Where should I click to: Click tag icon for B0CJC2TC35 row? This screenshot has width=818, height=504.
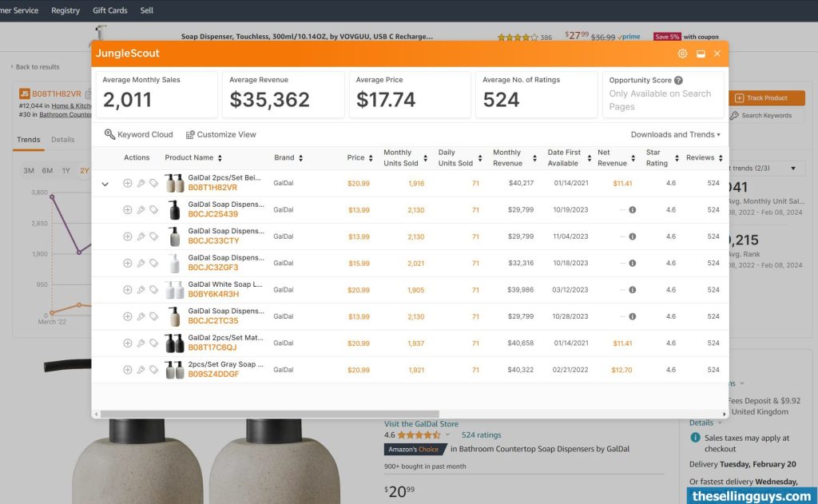pos(154,316)
